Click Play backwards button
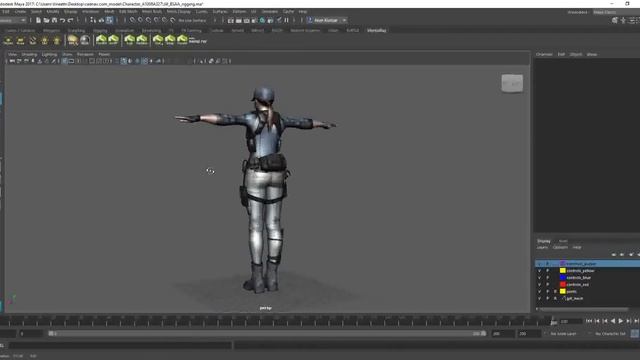Image resolution: width=640 pixels, height=360 pixels. 613,321
